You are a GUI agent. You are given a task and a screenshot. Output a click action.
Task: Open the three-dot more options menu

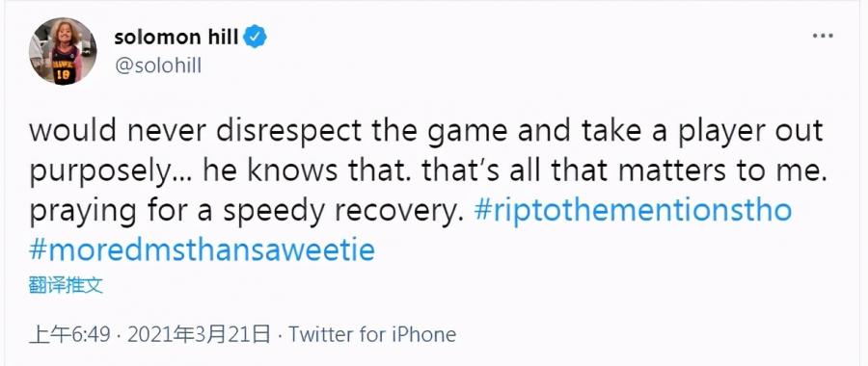pyautogui.click(x=823, y=37)
